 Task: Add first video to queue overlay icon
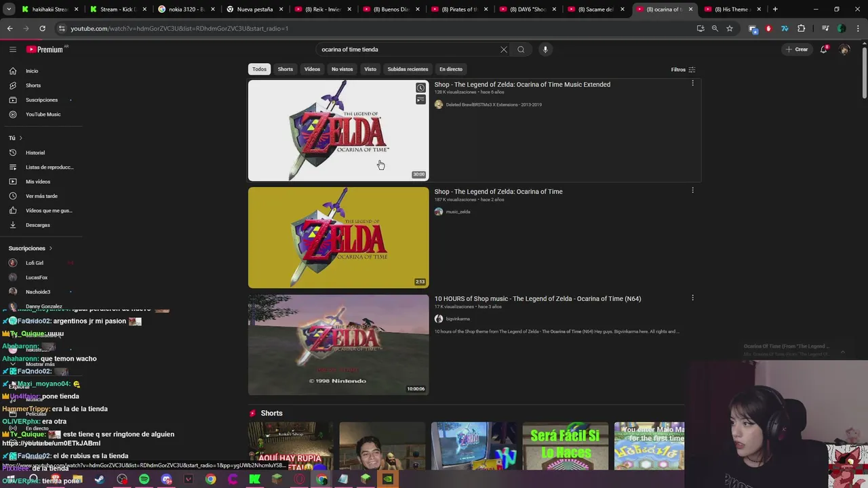pos(420,100)
